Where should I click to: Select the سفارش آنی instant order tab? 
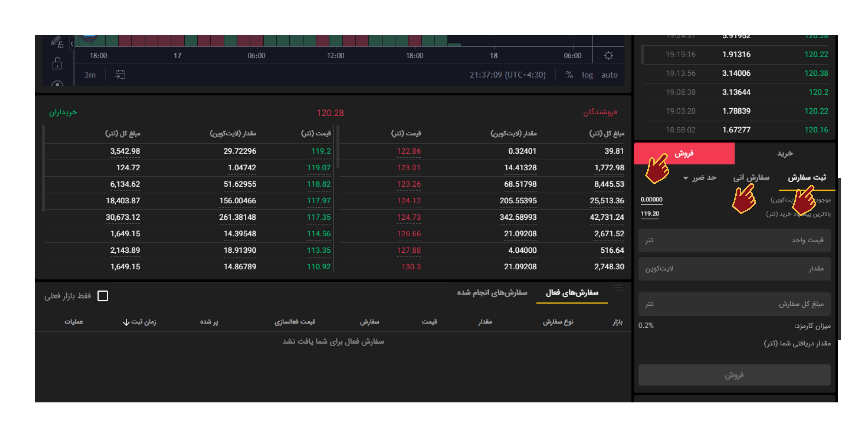point(751,178)
